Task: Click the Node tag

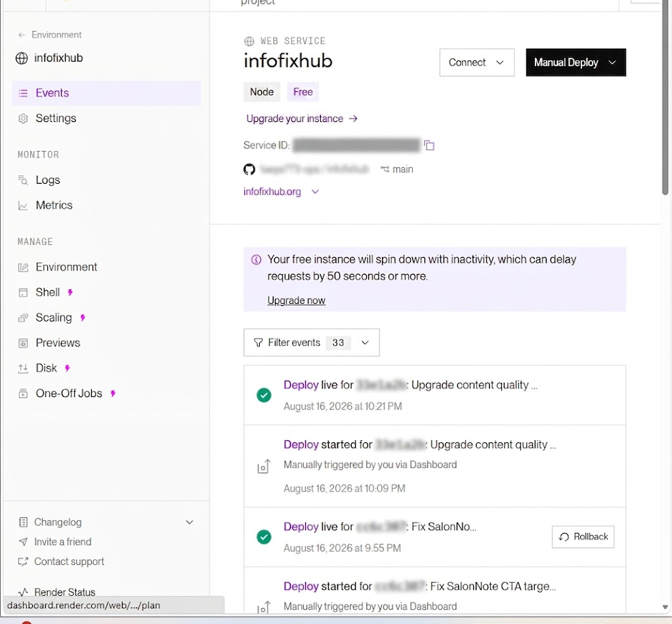Action: coord(262,92)
